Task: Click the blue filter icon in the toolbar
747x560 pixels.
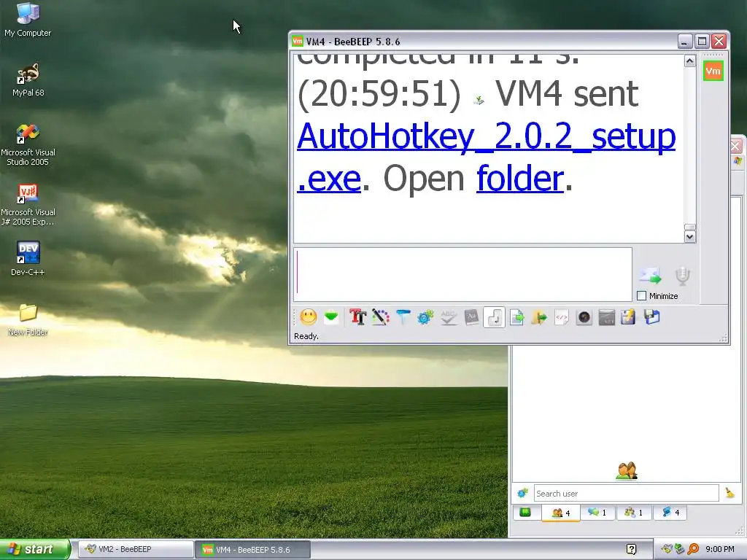Action: [x=403, y=317]
